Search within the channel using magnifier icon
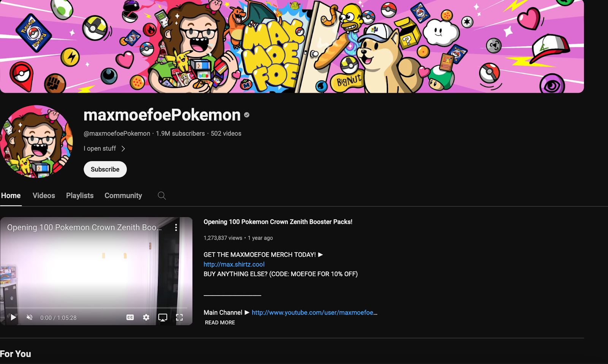The height and width of the screenshot is (364, 608). pos(162,196)
